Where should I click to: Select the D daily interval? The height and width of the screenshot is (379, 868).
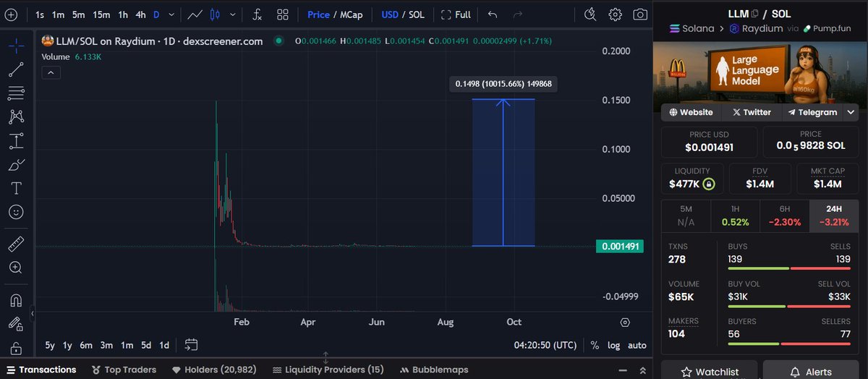click(156, 14)
